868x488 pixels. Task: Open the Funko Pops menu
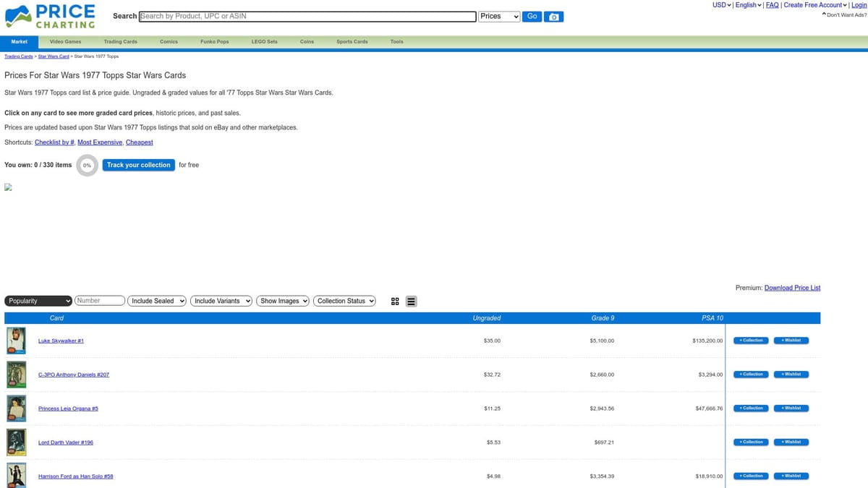tap(214, 42)
